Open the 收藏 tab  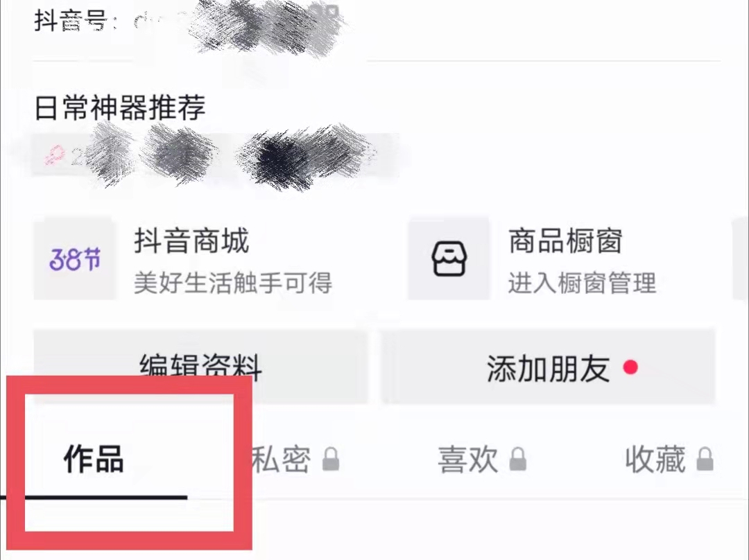click(655, 460)
